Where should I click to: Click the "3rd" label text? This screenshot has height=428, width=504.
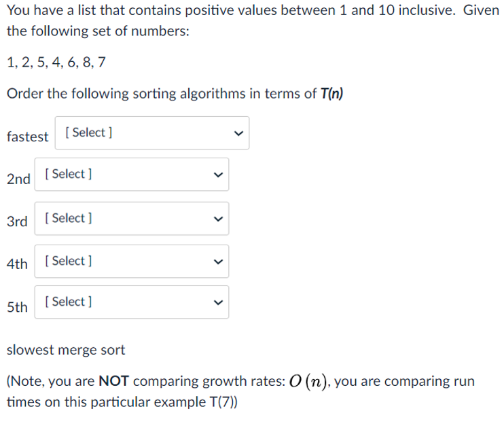[x=17, y=221]
